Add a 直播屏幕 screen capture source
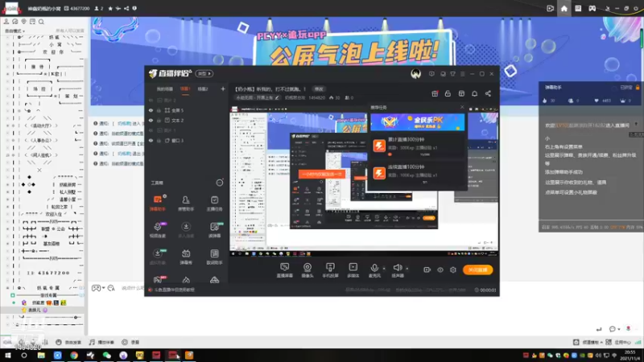The height and width of the screenshot is (362, 644). click(285, 270)
